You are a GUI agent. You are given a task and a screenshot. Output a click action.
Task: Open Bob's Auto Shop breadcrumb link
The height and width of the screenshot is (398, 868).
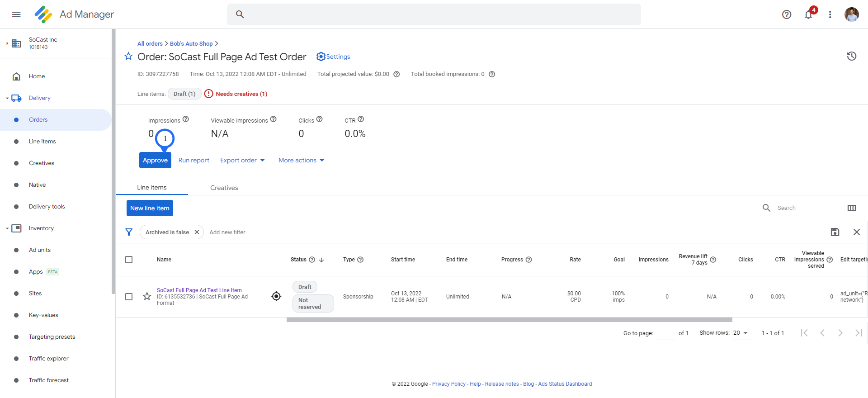(x=191, y=44)
